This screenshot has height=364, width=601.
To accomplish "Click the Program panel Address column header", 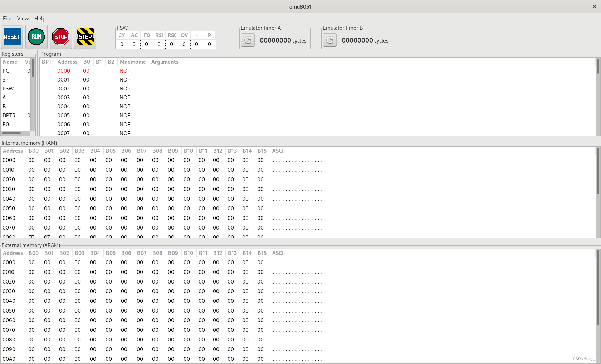I will (x=68, y=62).
